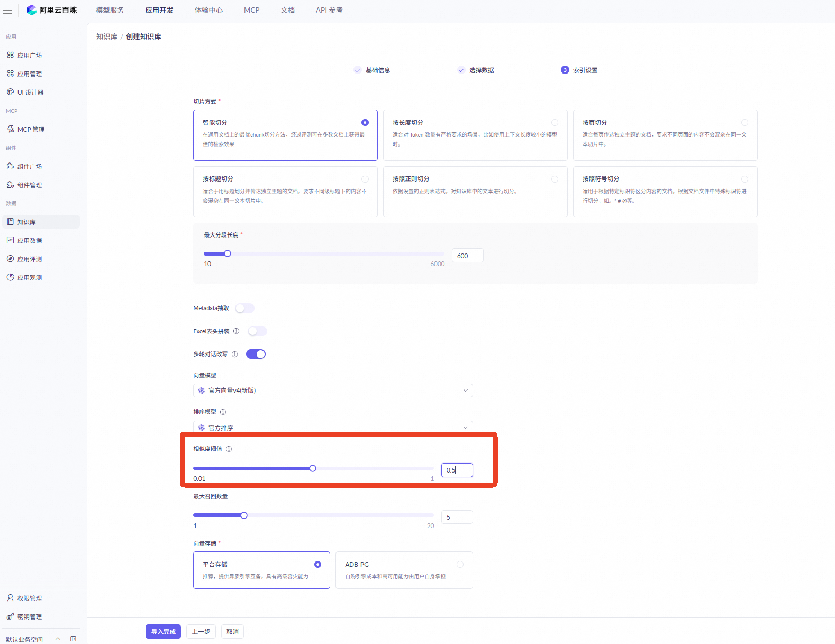This screenshot has width=835, height=644.
Task: Select 智能切分 radio option
Action: 365,123
